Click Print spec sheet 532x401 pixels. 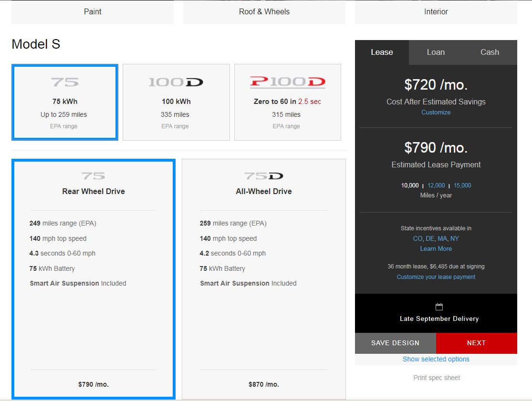[x=436, y=378]
